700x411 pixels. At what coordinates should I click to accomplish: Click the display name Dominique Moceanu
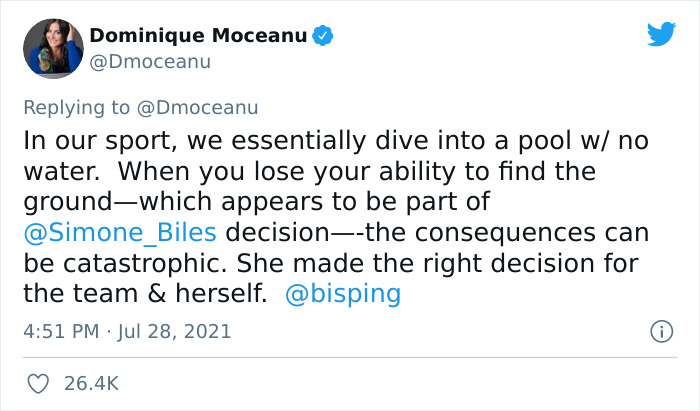(197, 36)
